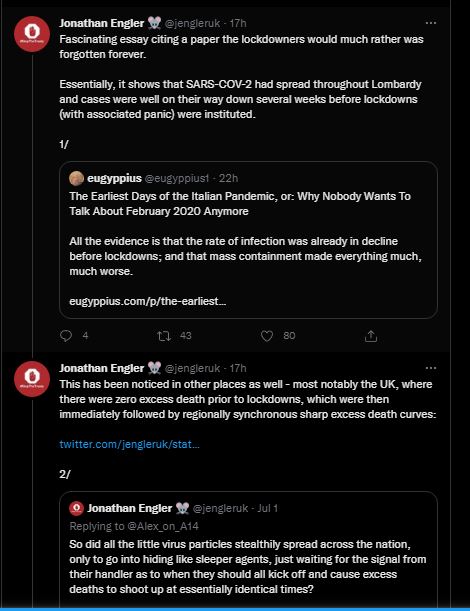
Task: Share the first tweet via share icon
Action: [x=371, y=336]
